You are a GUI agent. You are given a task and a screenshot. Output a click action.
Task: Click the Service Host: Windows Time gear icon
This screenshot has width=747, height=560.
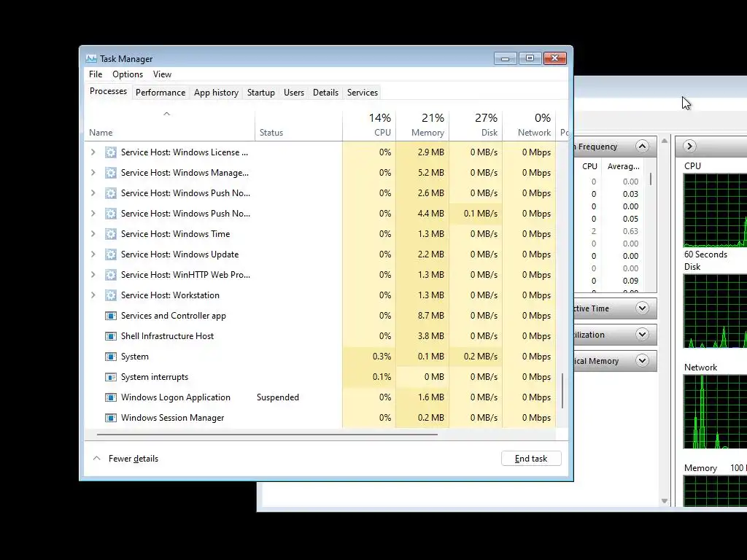(x=111, y=234)
